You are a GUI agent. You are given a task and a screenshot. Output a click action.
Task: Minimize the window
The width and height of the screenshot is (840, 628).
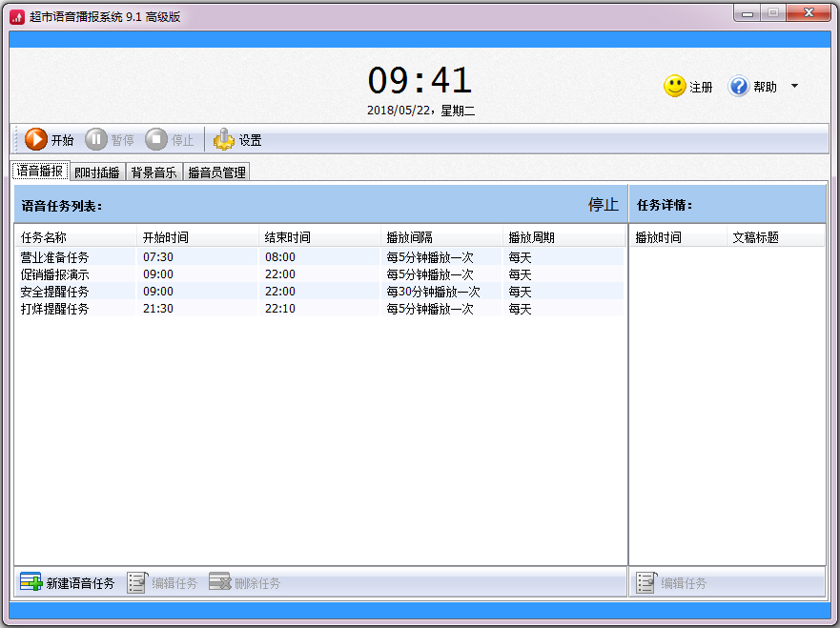point(748,12)
